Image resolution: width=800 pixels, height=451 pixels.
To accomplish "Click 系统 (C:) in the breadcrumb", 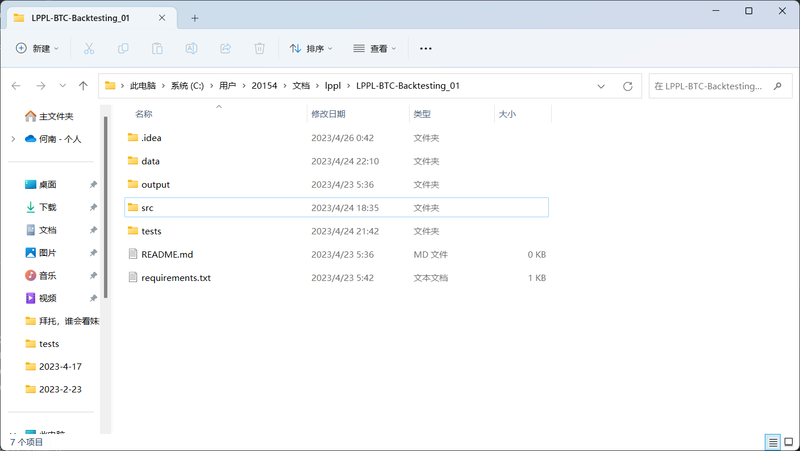I will 187,86.
